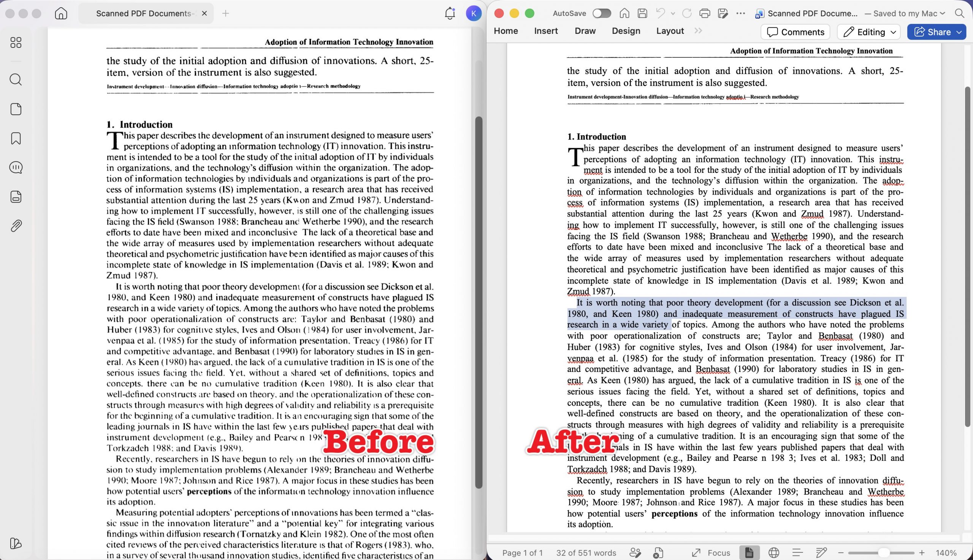Image resolution: width=973 pixels, height=560 pixels.
Task: Select the Scanned PDF Documents tab
Action: 146,13
